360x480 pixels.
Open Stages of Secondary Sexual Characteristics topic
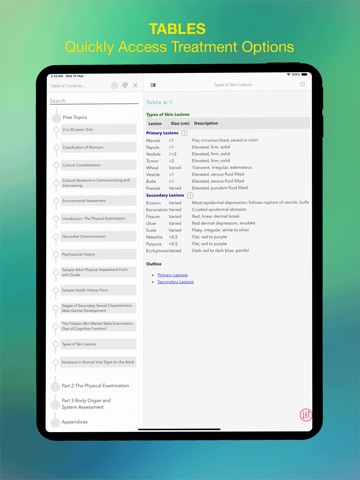pyautogui.click(x=98, y=308)
